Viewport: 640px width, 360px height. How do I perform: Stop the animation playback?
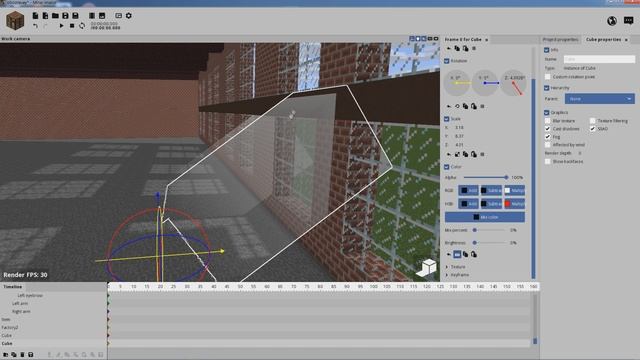pyautogui.click(x=72, y=26)
